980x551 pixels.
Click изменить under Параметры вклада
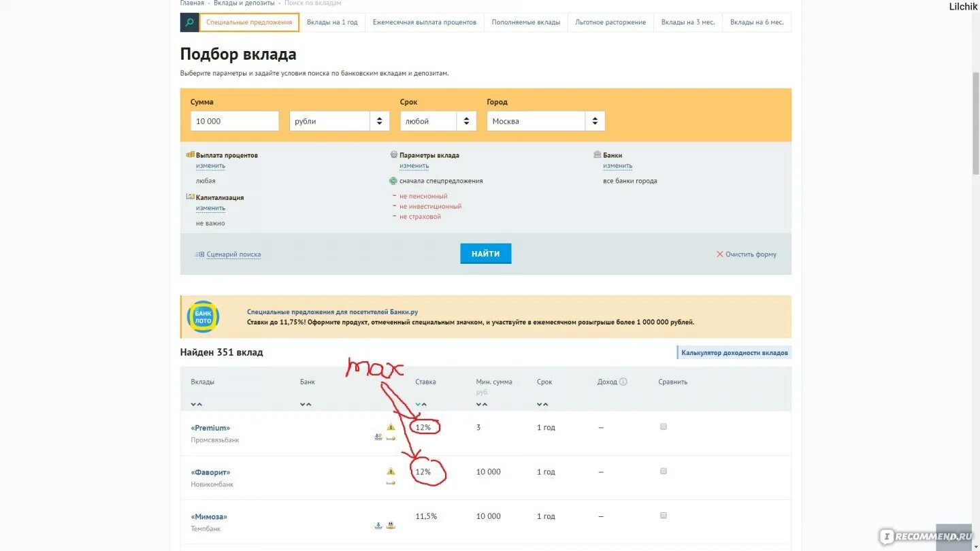[414, 166]
